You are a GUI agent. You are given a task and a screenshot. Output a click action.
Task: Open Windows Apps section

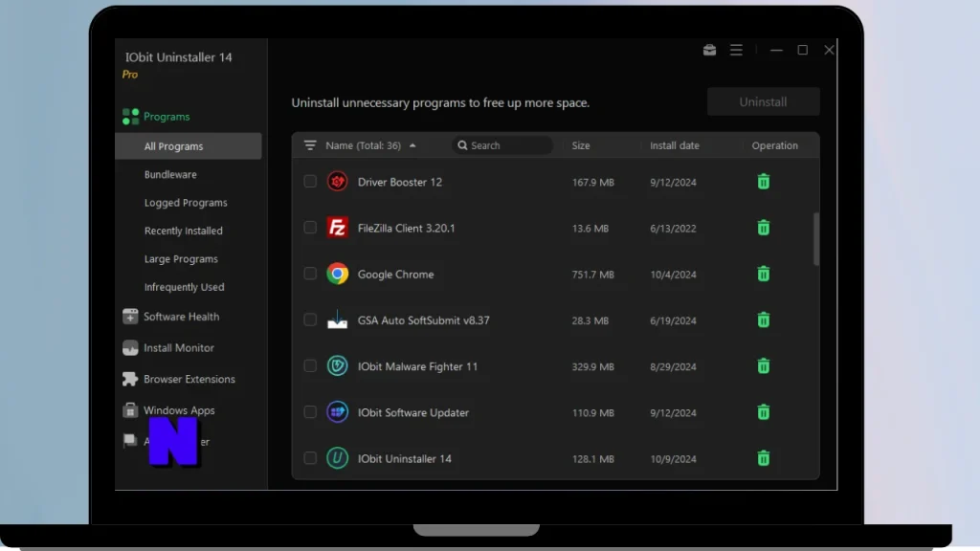pyautogui.click(x=179, y=410)
